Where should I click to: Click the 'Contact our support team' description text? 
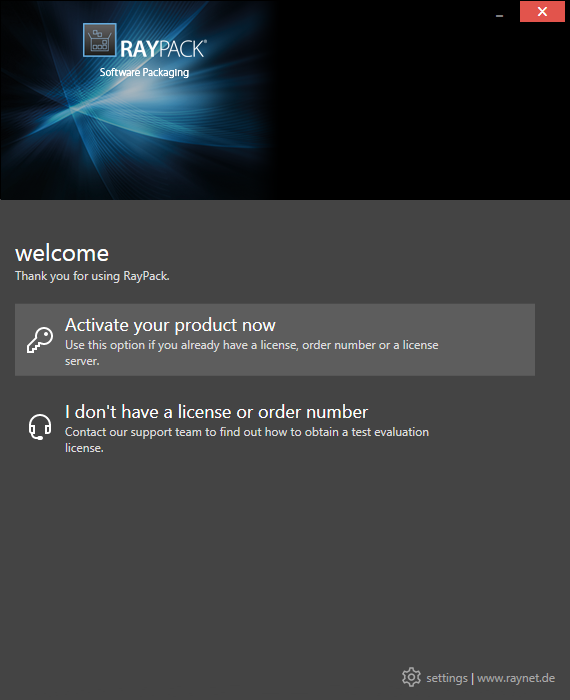247,440
